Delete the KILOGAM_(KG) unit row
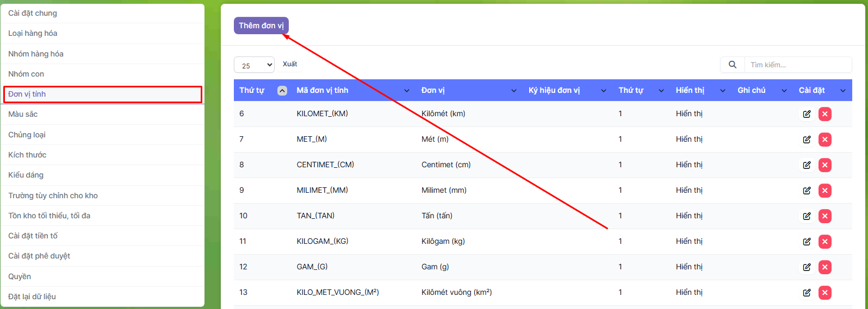The height and width of the screenshot is (309, 868). click(x=824, y=242)
